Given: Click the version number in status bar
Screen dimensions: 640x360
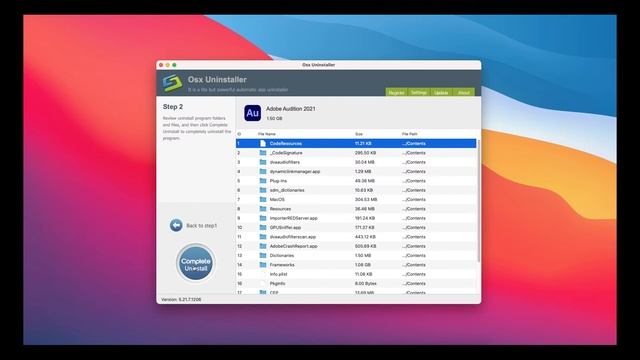Looking at the screenshot, I should click(181, 300).
